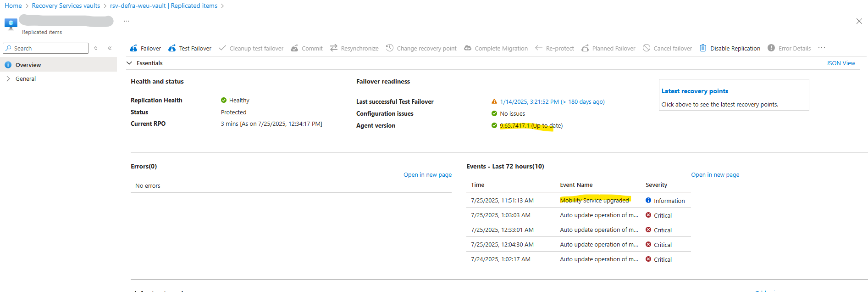Click the green Healthy status icon
Viewport: 868px width, 292px height.
coord(224,100)
